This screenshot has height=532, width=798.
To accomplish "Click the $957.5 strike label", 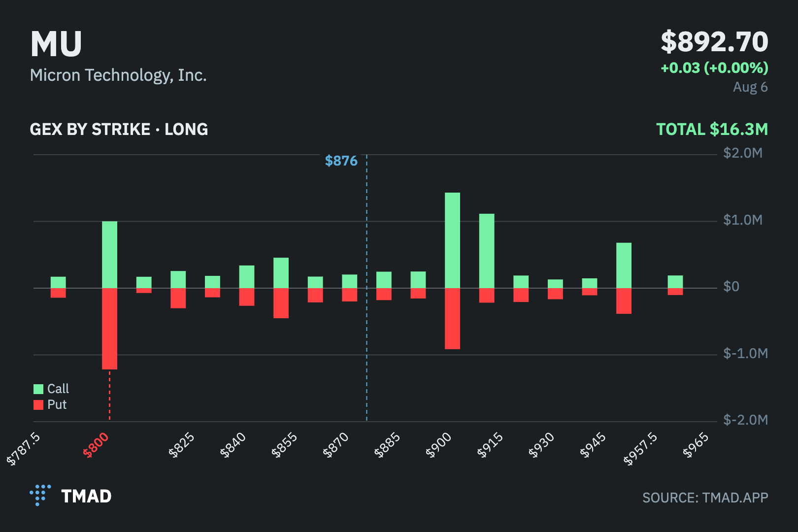I will click(640, 449).
